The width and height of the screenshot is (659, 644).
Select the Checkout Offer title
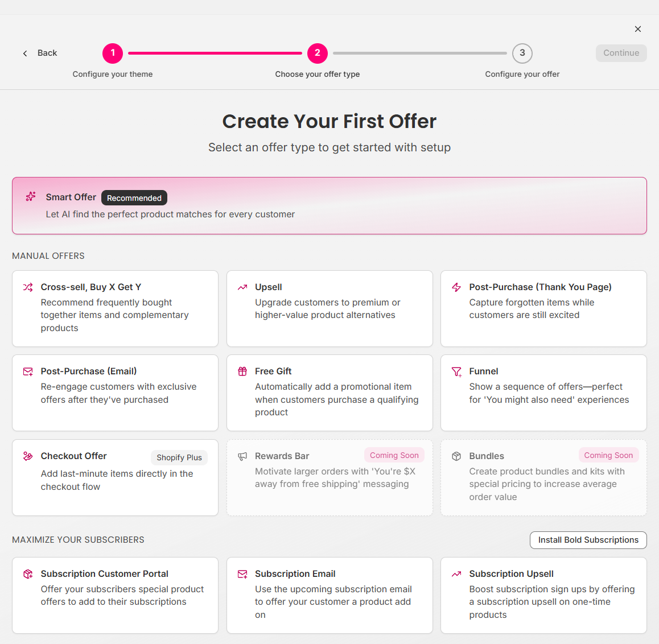(73, 456)
